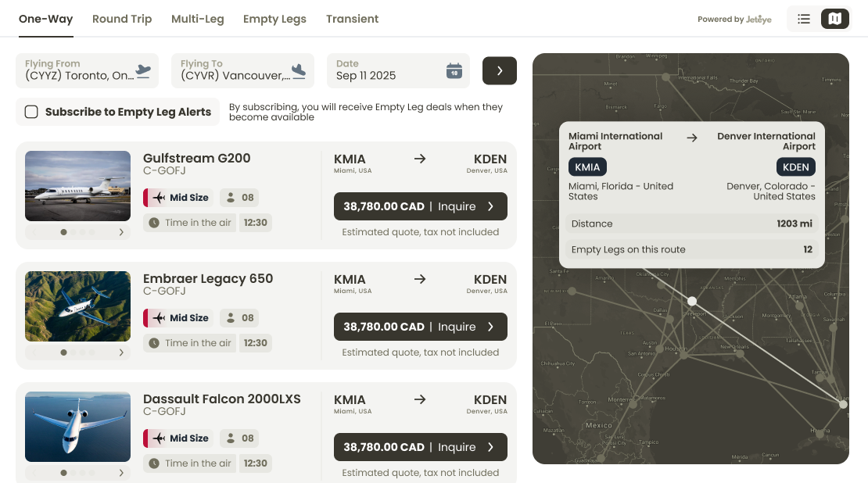The image size is (868, 483).
Task: Click Dassault Falcon 2000LXS aircraft title
Action: point(222,399)
